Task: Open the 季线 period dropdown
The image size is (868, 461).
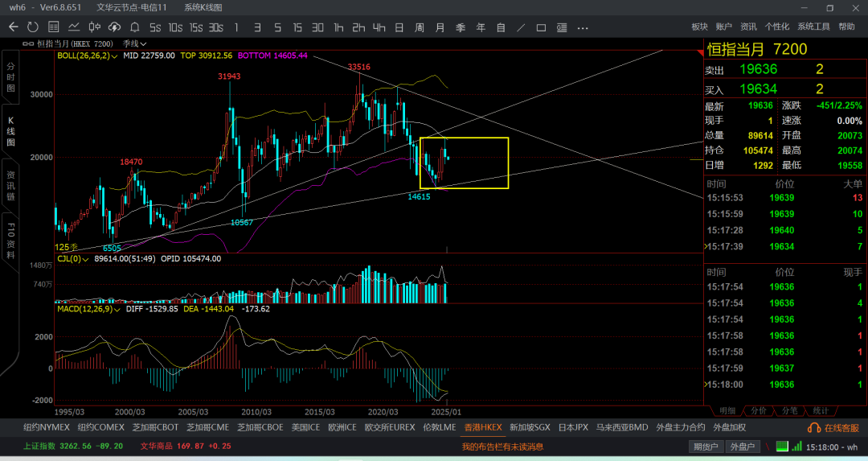Action: (x=134, y=43)
